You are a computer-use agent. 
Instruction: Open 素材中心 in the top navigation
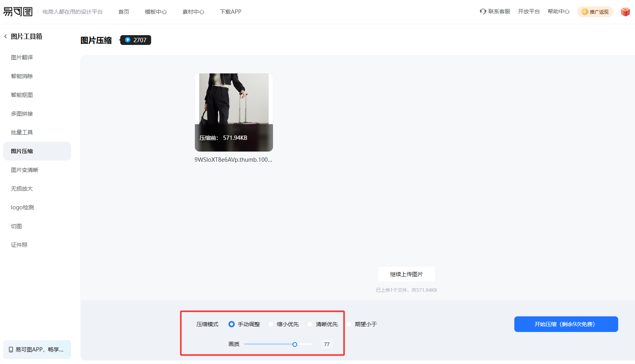pos(193,12)
